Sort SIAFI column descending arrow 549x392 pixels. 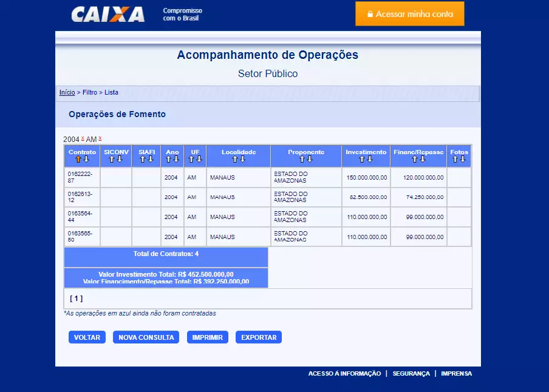(x=151, y=159)
